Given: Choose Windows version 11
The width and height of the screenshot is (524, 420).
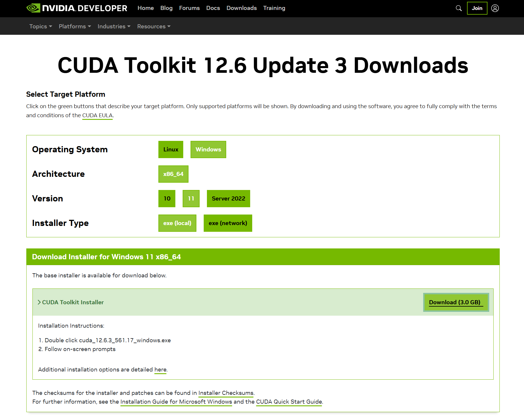Looking at the screenshot, I should (191, 198).
